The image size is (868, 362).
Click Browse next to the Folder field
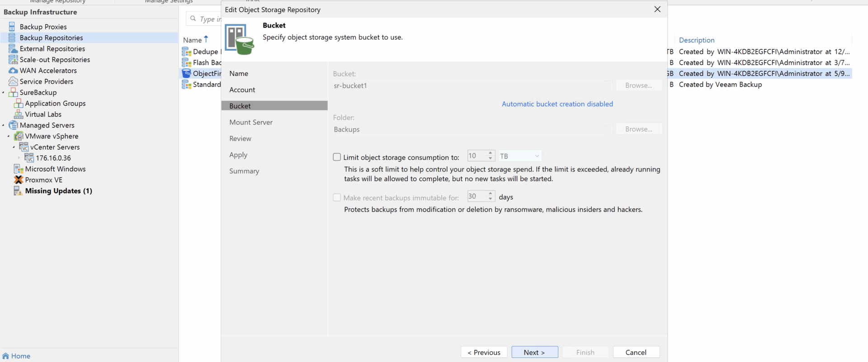pyautogui.click(x=639, y=129)
